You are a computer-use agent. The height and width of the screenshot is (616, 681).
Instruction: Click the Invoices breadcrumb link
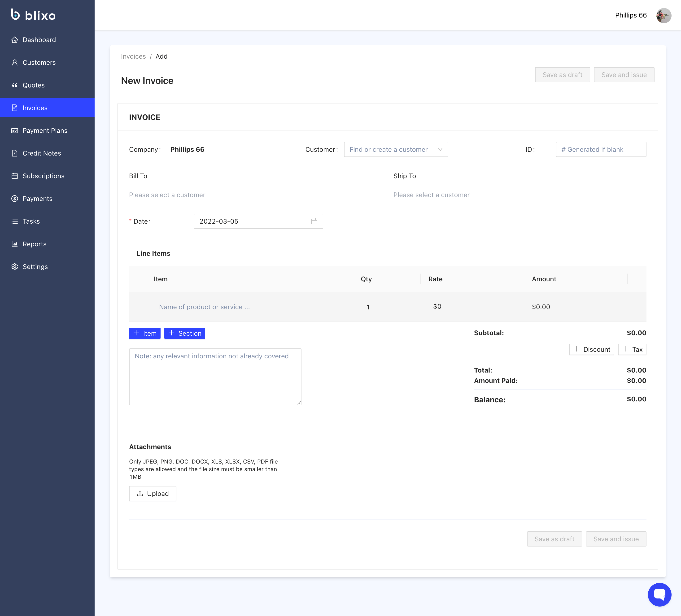pos(133,56)
